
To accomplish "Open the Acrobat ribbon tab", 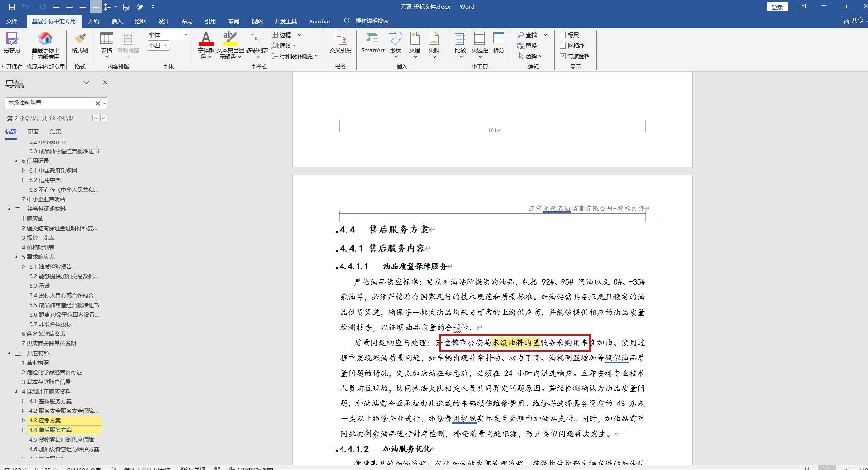I will [x=320, y=21].
